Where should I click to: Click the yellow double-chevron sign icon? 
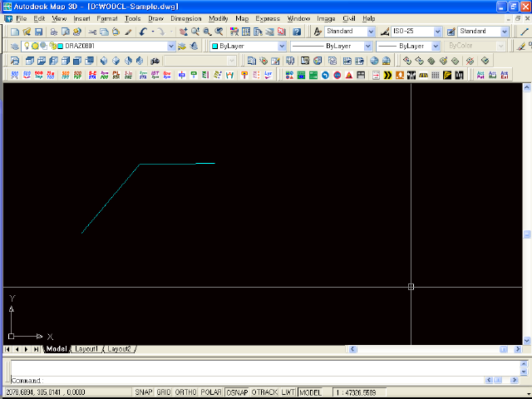pyautogui.click(x=387, y=75)
